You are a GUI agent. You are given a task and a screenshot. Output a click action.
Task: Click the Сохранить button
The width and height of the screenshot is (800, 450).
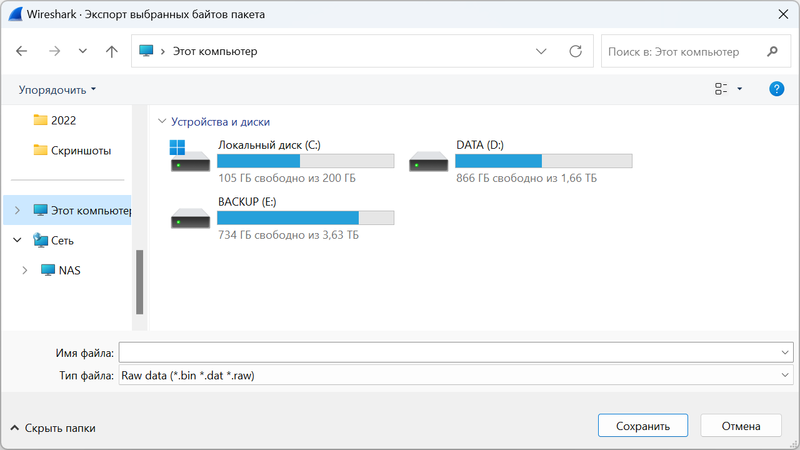click(x=643, y=426)
